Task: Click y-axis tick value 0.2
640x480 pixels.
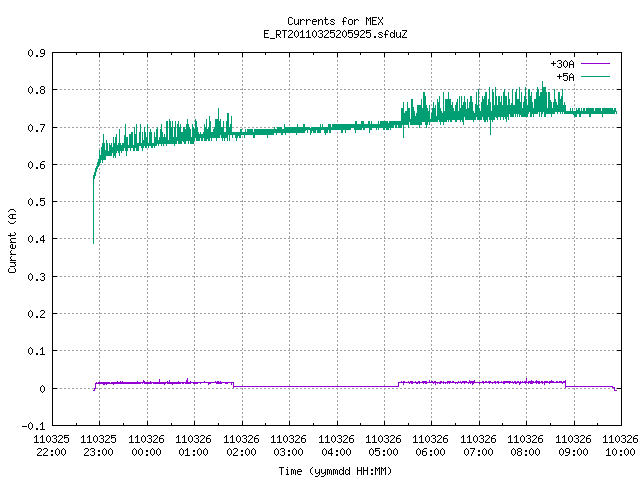Action: point(37,314)
